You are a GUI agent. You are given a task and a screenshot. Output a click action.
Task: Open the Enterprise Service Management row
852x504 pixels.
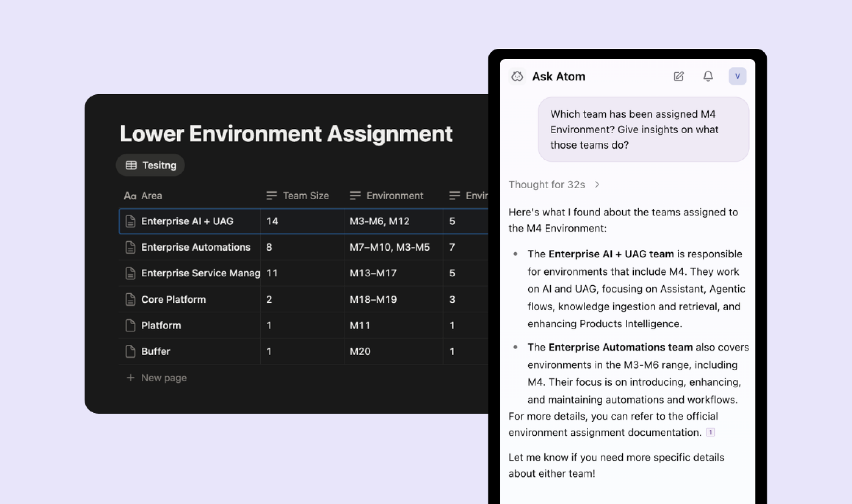(200, 273)
